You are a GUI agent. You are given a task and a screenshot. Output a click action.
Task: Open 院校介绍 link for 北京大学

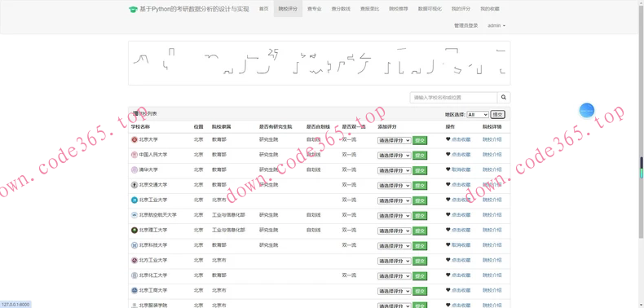tap(492, 139)
